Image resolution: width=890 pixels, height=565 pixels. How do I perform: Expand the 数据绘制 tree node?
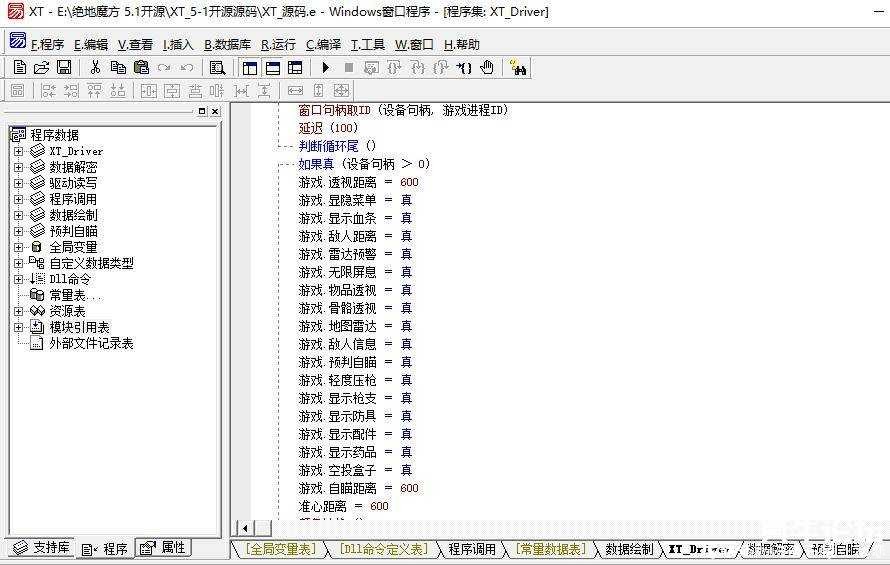19,215
